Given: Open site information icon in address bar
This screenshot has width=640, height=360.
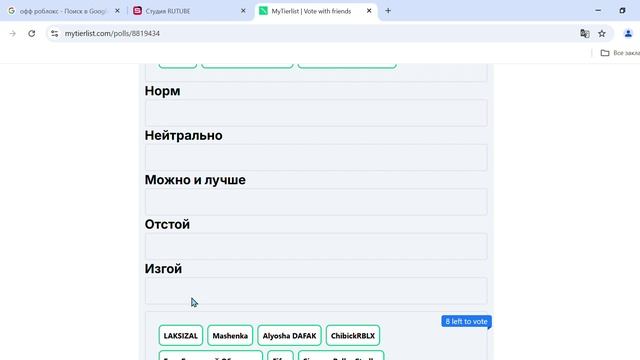Looking at the screenshot, I should click(54, 33).
